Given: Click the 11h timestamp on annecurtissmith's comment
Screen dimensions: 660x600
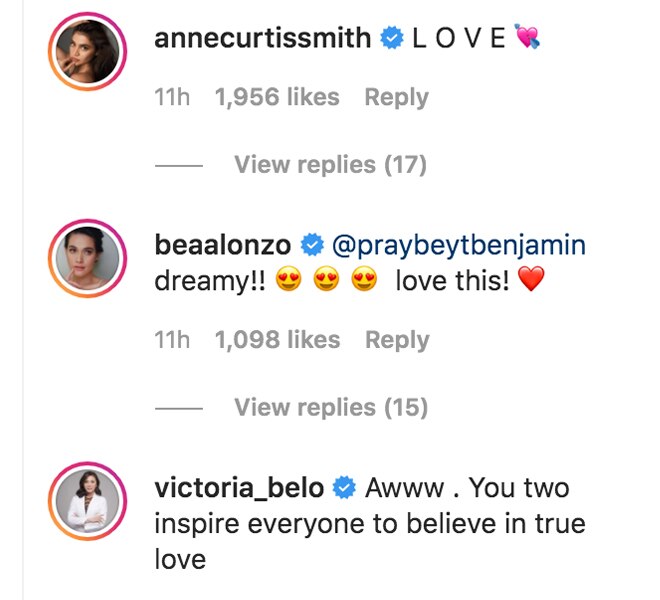Looking at the screenshot, I should coord(172,97).
